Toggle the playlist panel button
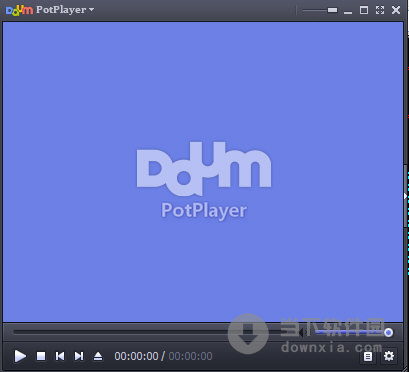 click(368, 356)
